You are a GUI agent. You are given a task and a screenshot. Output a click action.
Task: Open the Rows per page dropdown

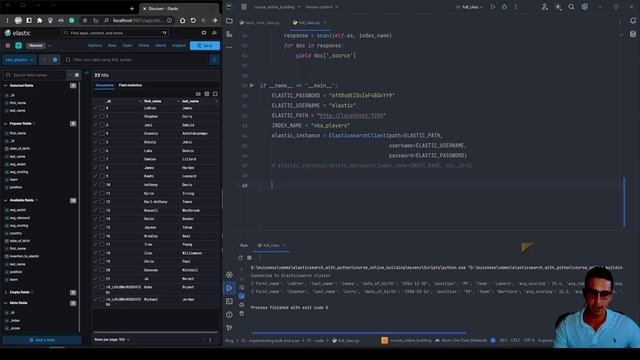(112, 340)
